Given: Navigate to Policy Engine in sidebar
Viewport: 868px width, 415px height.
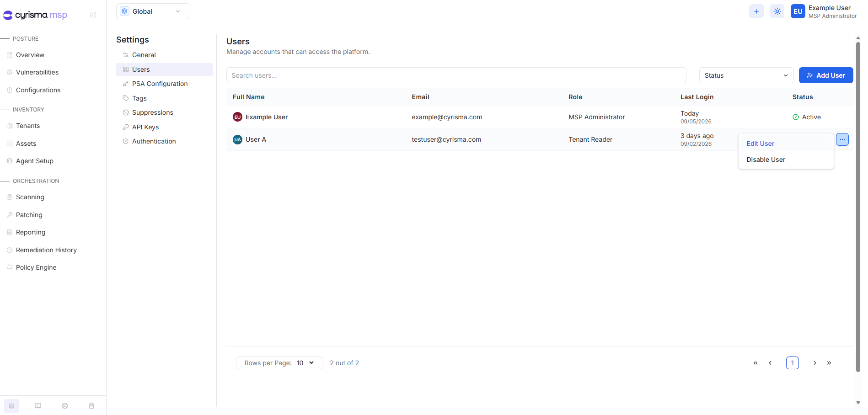Looking at the screenshot, I should click(36, 267).
